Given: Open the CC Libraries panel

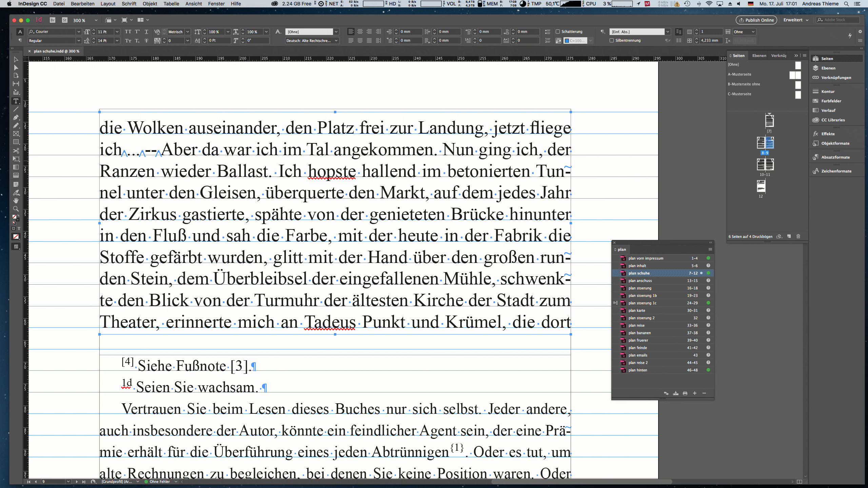Looking at the screenshot, I should click(833, 120).
